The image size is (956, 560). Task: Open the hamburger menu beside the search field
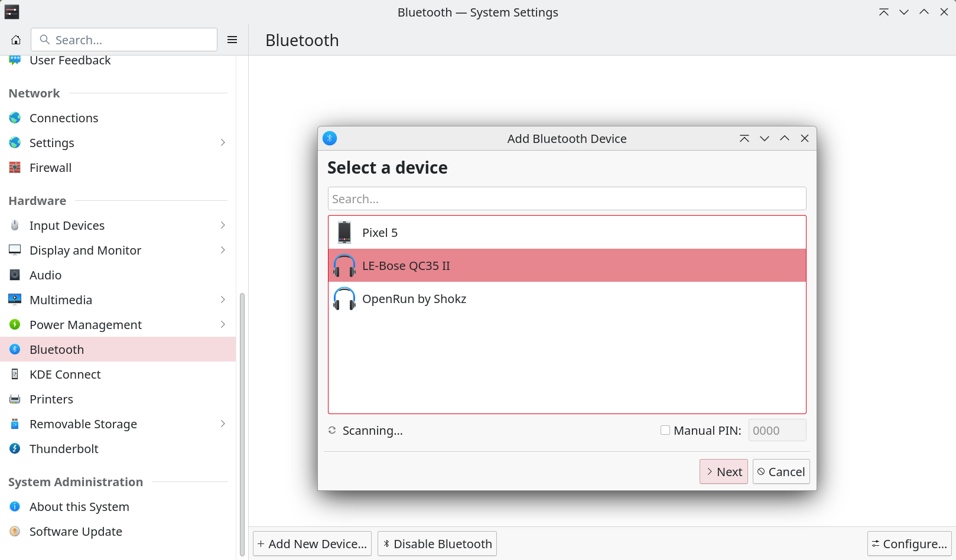[x=232, y=40]
